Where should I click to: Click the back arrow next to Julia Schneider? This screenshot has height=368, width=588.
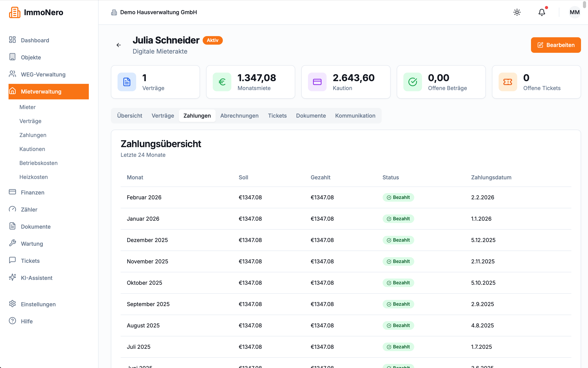pos(119,45)
